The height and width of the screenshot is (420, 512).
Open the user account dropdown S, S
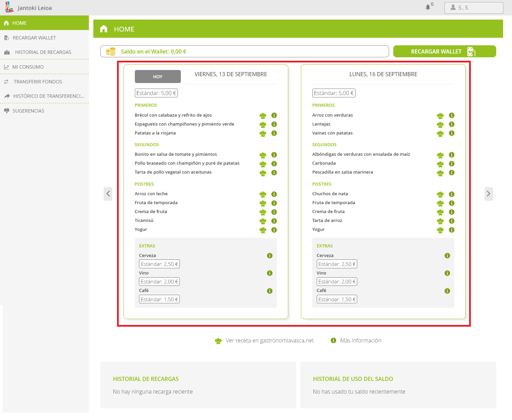click(474, 8)
